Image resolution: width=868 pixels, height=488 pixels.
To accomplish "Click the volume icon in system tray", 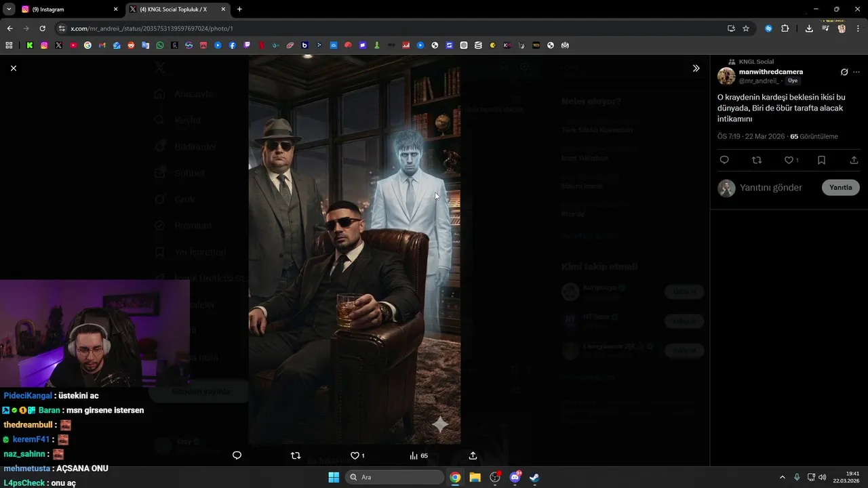I will (x=823, y=477).
